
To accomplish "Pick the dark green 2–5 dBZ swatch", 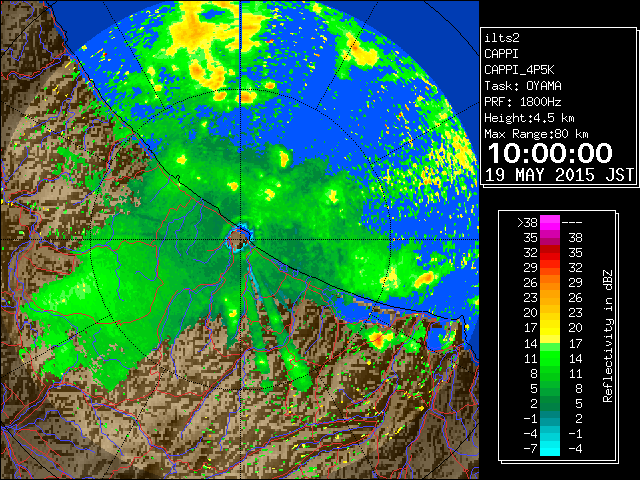I will click(550, 403).
